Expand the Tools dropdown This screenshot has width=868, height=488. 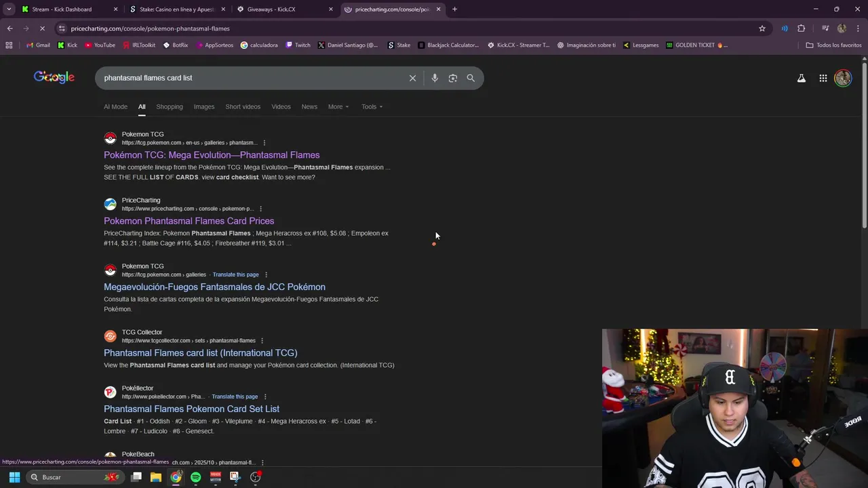click(x=372, y=106)
